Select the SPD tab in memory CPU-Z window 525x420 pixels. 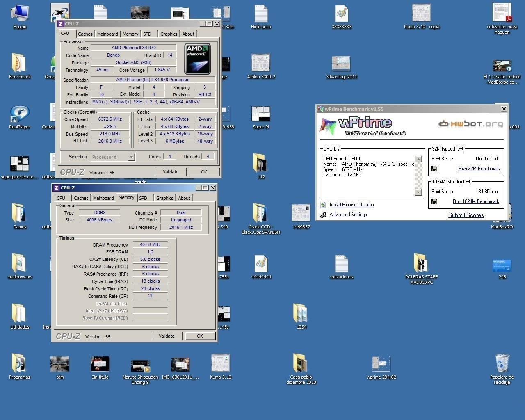click(143, 198)
